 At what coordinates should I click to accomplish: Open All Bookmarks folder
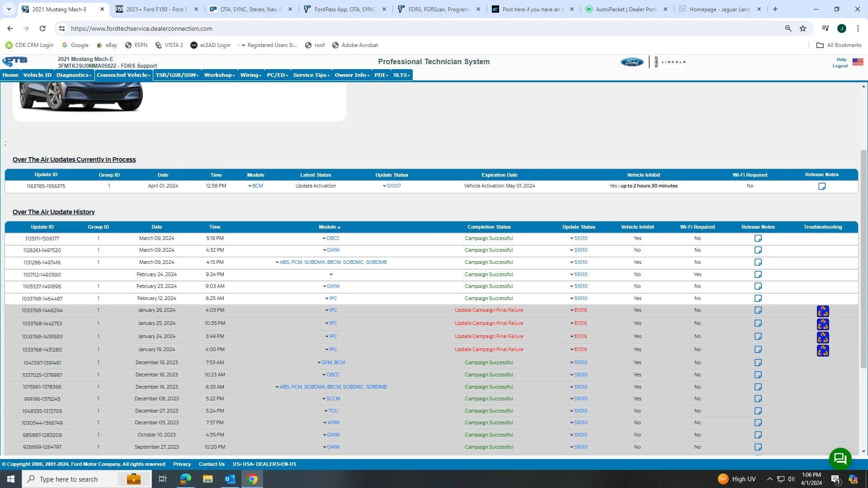pos(839,45)
